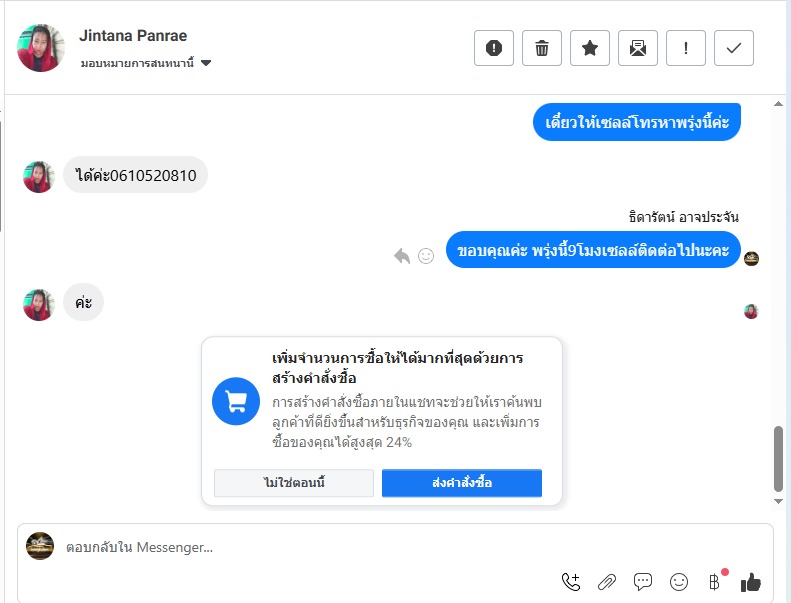This screenshot has width=791, height=603.
Task: Star this conversation as follow-up
Action: point(590,48)
